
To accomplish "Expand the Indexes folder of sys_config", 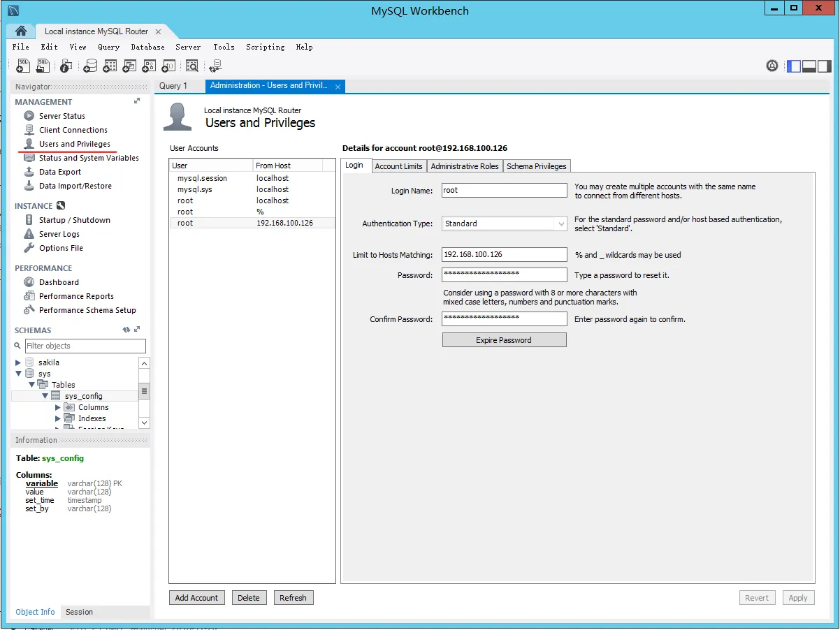I will (58, 418).
